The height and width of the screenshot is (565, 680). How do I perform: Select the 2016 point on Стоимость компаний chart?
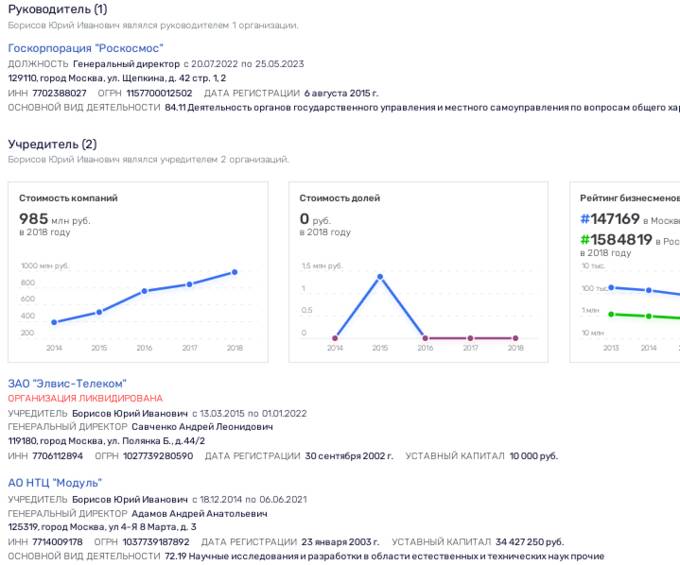point(145,291)
